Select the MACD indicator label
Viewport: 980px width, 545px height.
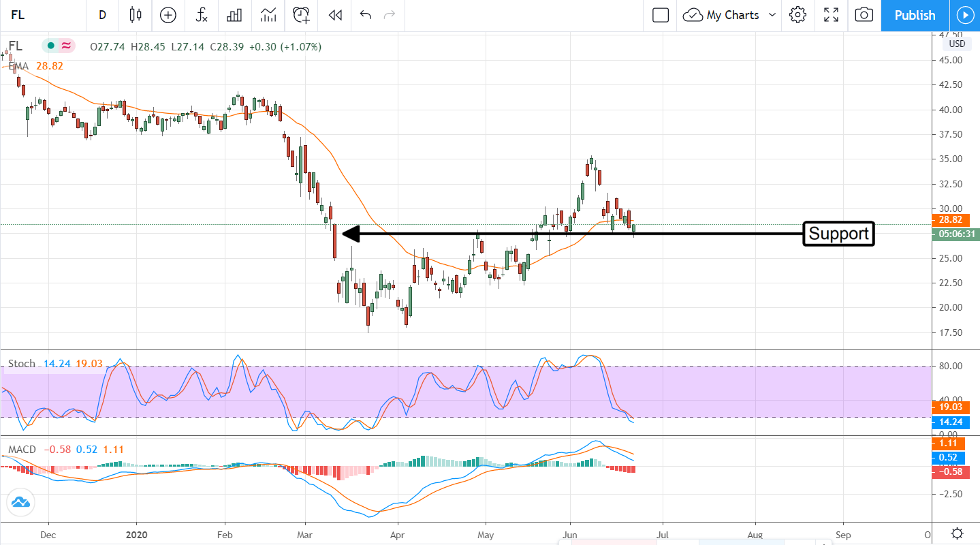[x=22, y=450]
